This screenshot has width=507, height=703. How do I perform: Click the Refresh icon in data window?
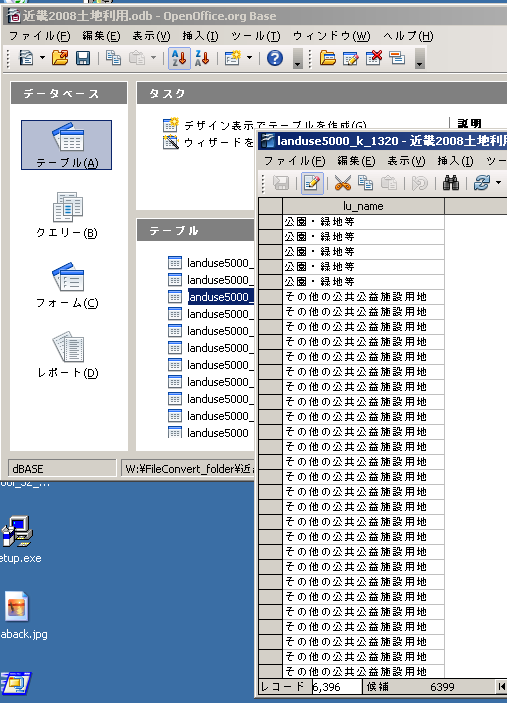click(x=482, y=183)
